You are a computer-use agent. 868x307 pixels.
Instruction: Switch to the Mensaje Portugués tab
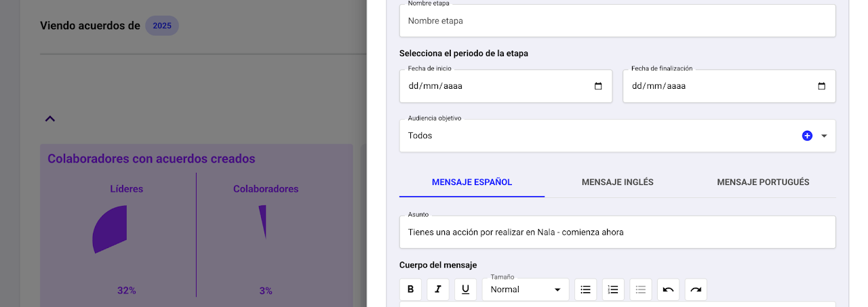coord(763,182)
